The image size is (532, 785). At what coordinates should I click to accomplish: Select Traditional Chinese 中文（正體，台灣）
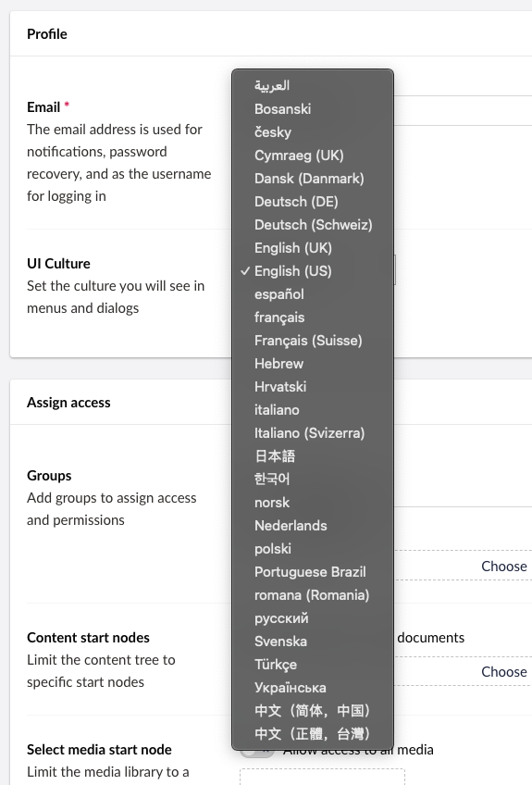[x=313, y=734]
